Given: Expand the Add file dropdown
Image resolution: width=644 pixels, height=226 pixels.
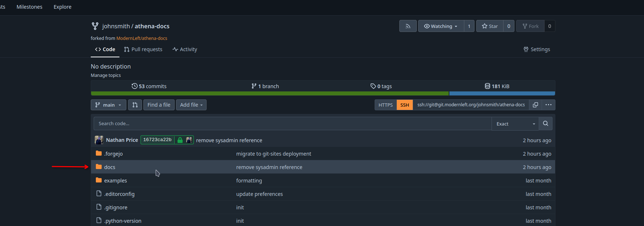Looking at the screenshot, I should [191, 105].
